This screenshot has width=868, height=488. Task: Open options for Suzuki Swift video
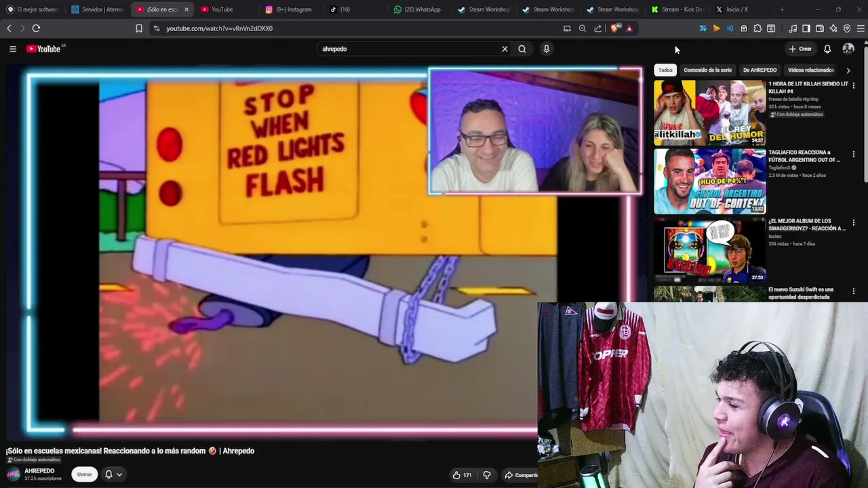[x=854, y=291]
